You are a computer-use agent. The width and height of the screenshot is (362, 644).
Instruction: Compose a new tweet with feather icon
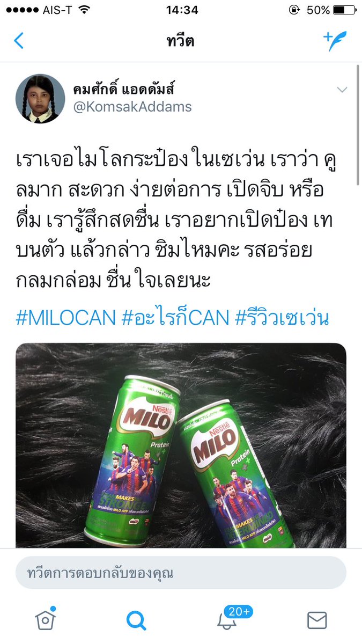click(335, 41)
